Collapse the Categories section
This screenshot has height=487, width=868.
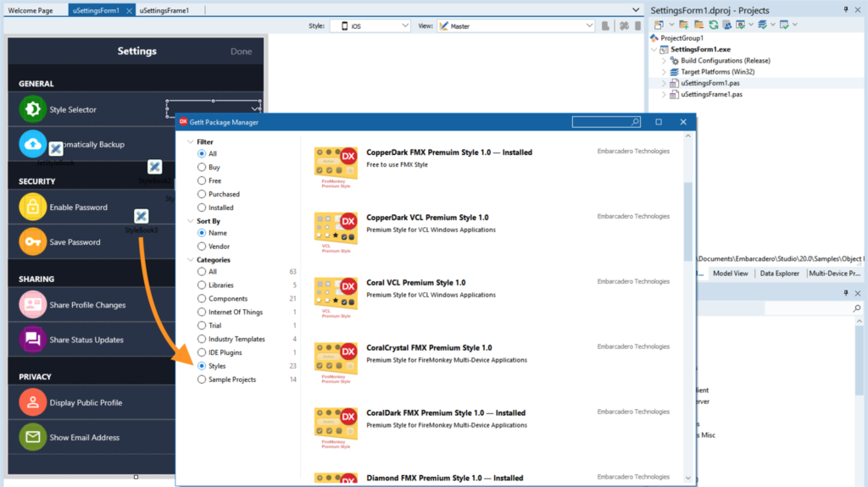(x=191, y=259)
